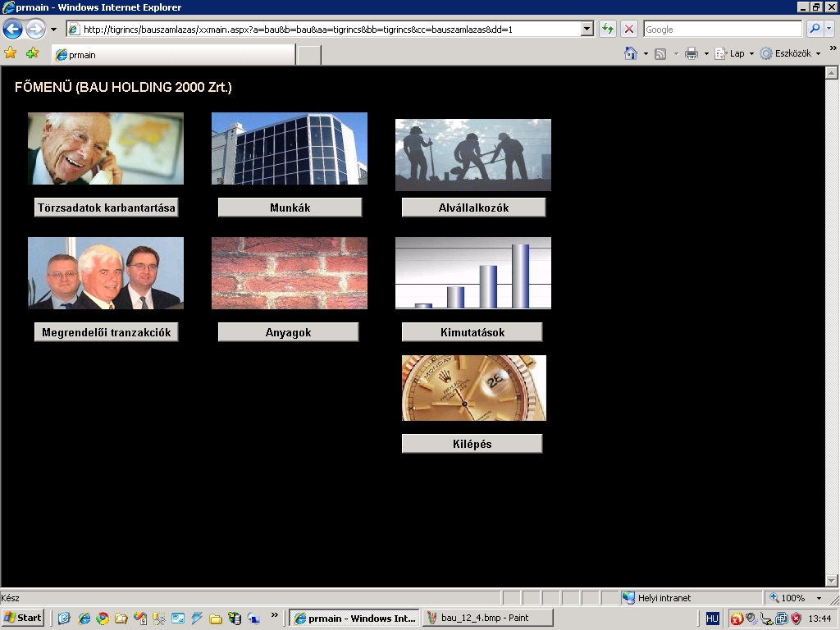Switch to bau_12_4.bmp Paint taskbar button

coord(488,619)
